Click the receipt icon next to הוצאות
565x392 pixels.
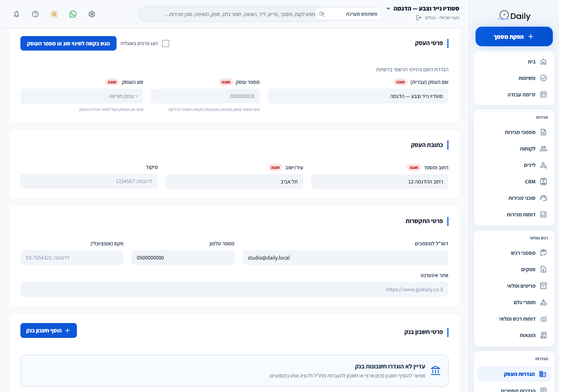(543, 335)
